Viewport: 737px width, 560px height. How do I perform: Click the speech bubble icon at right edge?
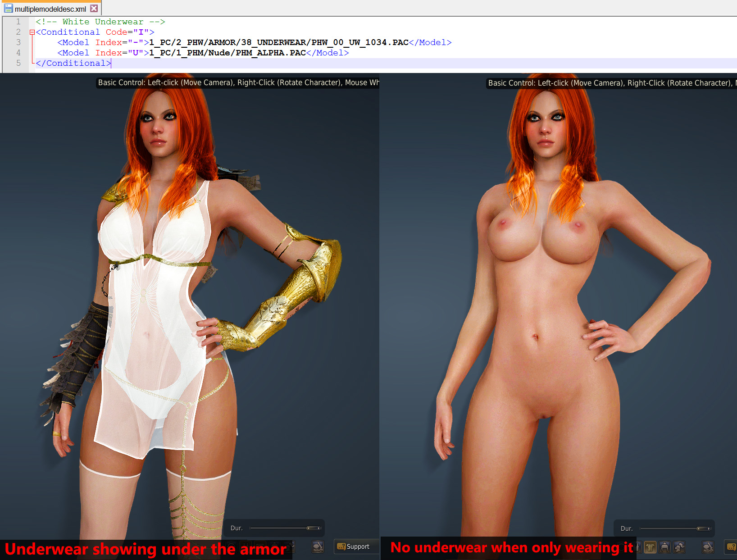pyautogui.click(x=731, y=547)
